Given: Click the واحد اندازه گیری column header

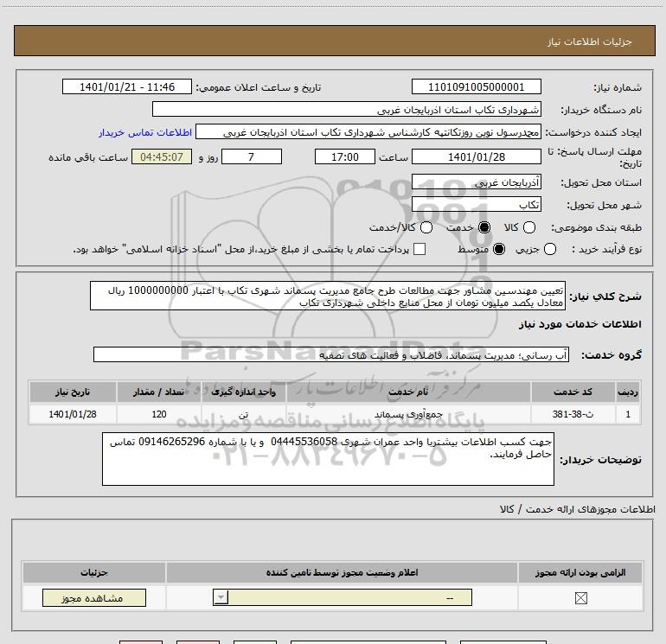Looking at the screenshot, I should (244, 392).
